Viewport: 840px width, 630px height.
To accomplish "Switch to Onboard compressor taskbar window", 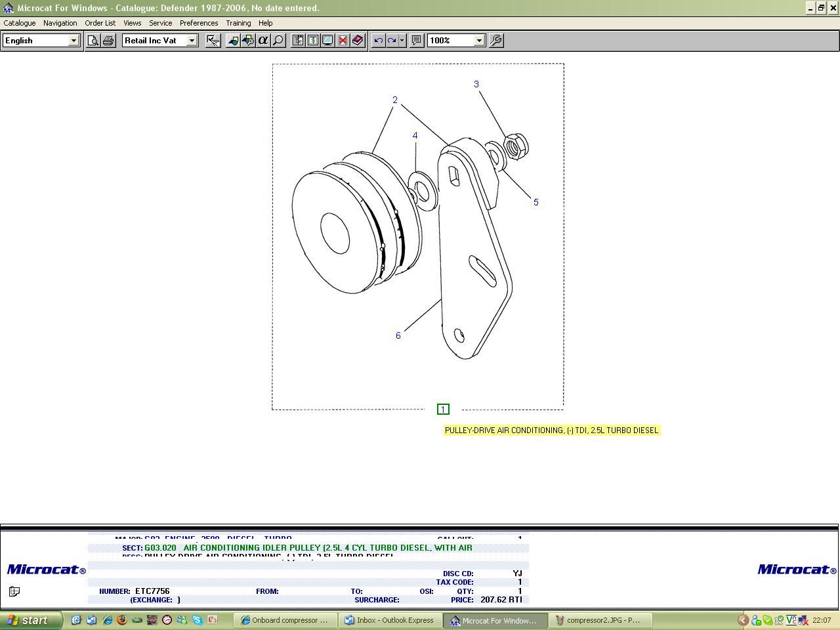I will (x=285, y=620).
